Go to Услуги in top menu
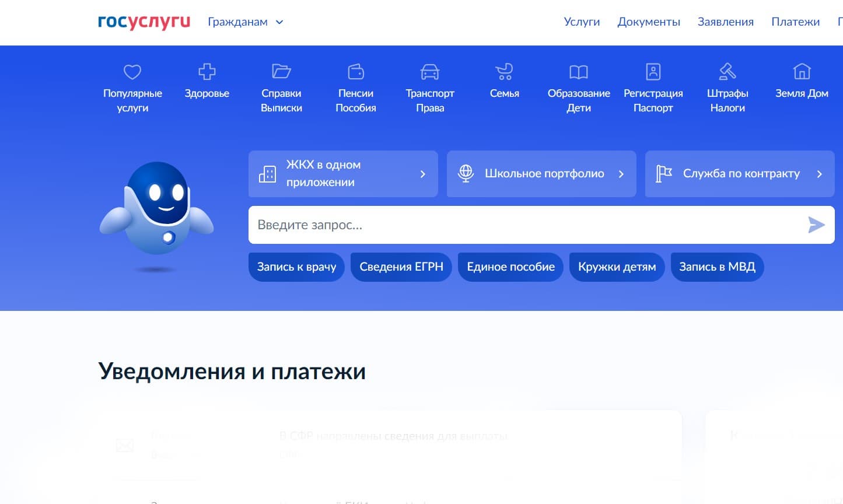 [582, 22]
